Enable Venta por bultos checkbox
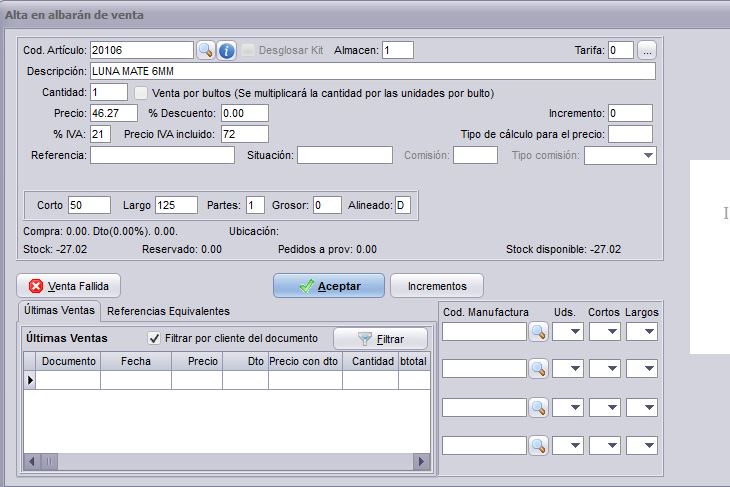The height and width of the screenshot is (487, 730). (x=141, y=93)
